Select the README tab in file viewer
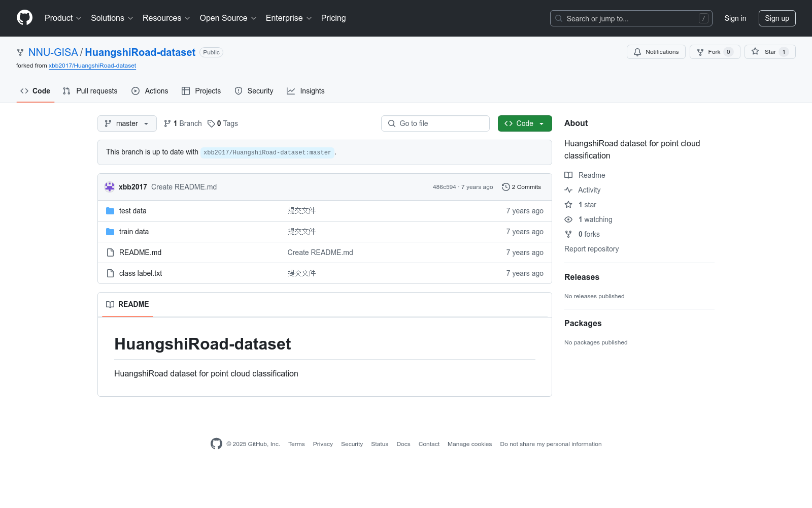The image size is (812, 508). tap(127, 304)
